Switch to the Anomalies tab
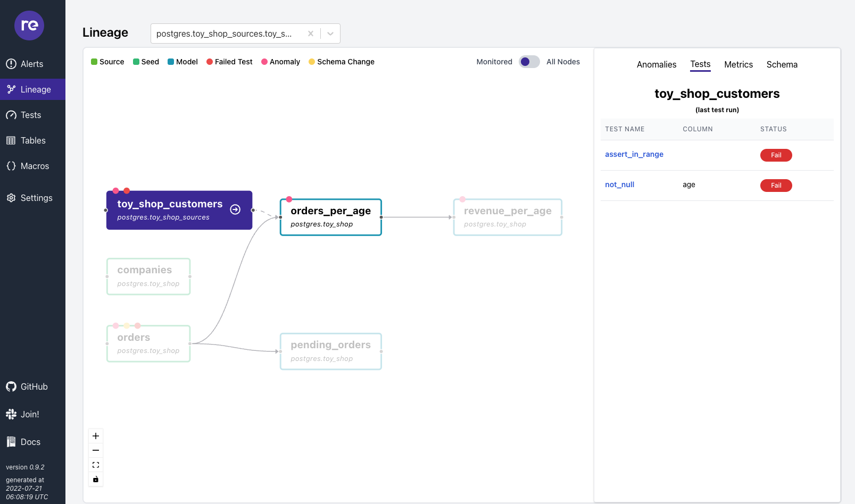The height and width of the screenshot is (504, 855). [x=657, y=64]
